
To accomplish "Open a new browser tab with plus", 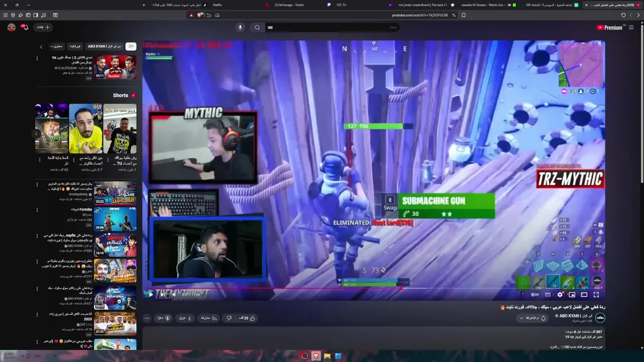I will (x=144, y=5).
